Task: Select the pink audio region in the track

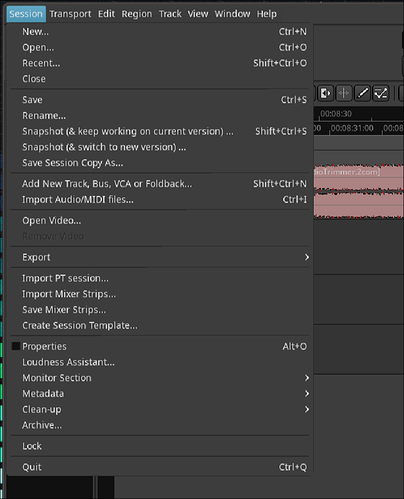Action: coord(359,191)
